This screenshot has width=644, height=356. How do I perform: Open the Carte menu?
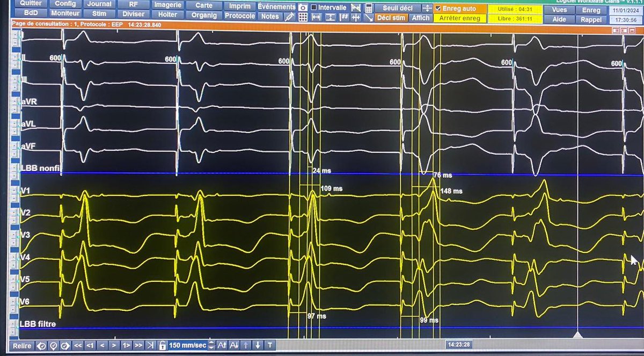click(x=204, y=5)
